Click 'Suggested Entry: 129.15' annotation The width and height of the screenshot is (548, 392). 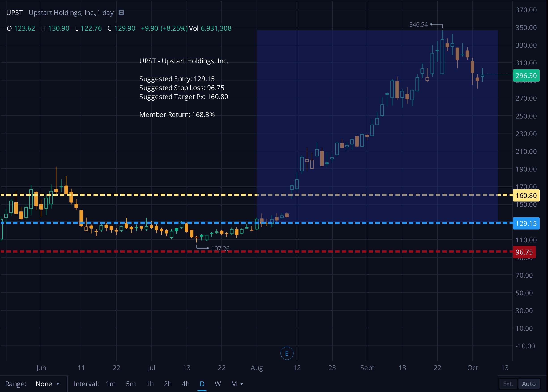click(x=177, y=79)
